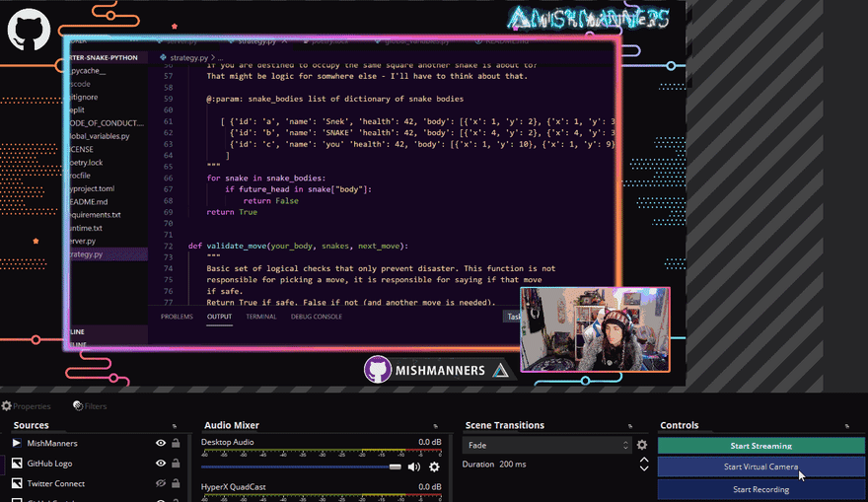Viewport: 868px width, 502px height.
Task: Click the purple octocat badge beside MISHMANNERS
Action: point(378,369)
